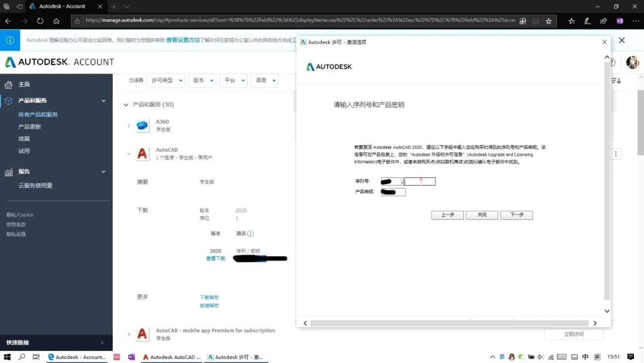Show hidden system tray icons

coord(493,357)
